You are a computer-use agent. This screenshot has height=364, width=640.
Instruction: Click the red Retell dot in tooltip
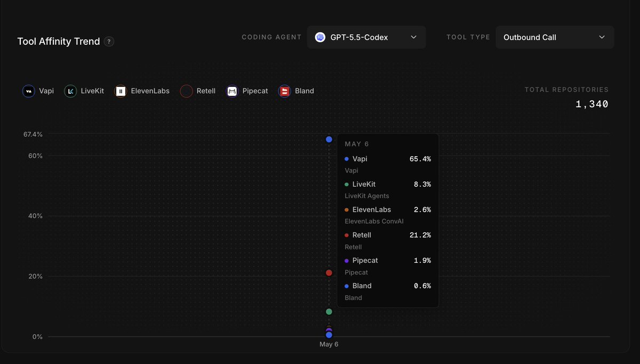pos(347,235)
